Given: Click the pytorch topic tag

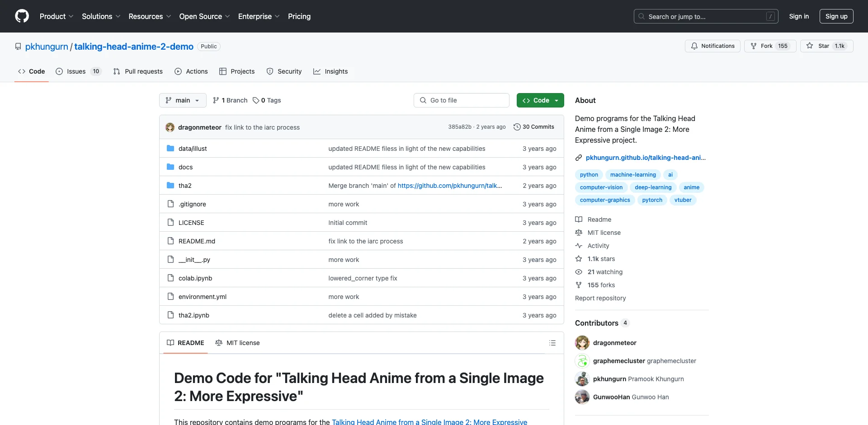Looking at the screenshot, I should (x=652, y=200).
